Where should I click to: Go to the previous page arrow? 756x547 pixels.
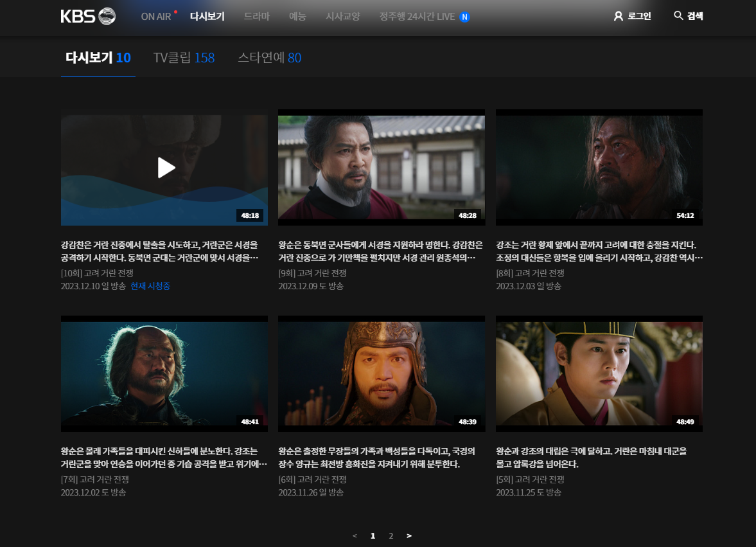pyautogui.click(x=355, y=536)
